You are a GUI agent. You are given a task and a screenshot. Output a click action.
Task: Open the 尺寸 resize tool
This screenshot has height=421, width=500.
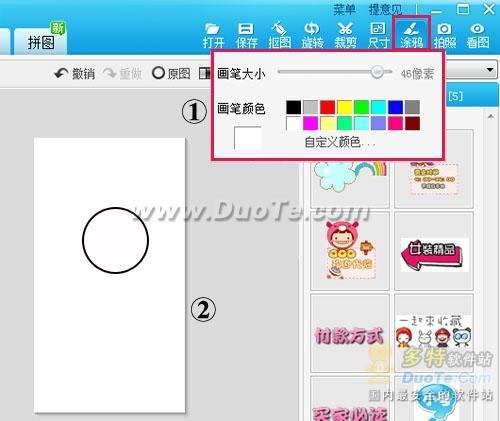[378, 36]
